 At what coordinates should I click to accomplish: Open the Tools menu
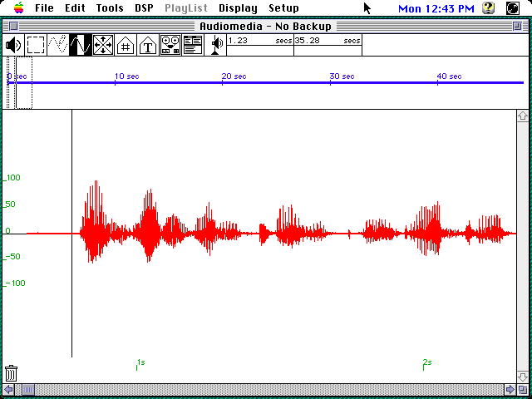[110, 7]
